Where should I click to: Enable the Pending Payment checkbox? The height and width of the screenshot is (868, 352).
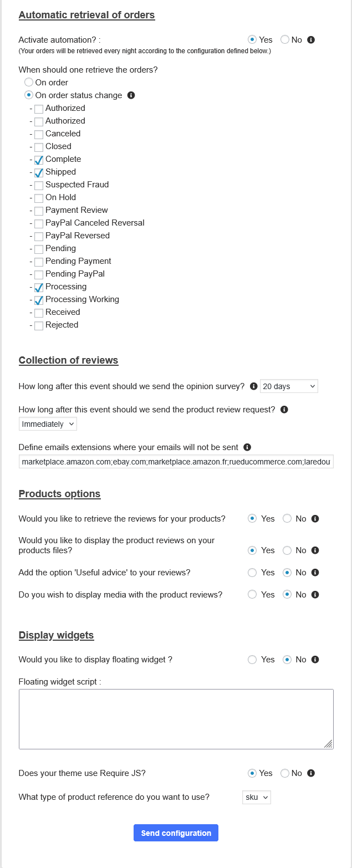click(39, 262)
